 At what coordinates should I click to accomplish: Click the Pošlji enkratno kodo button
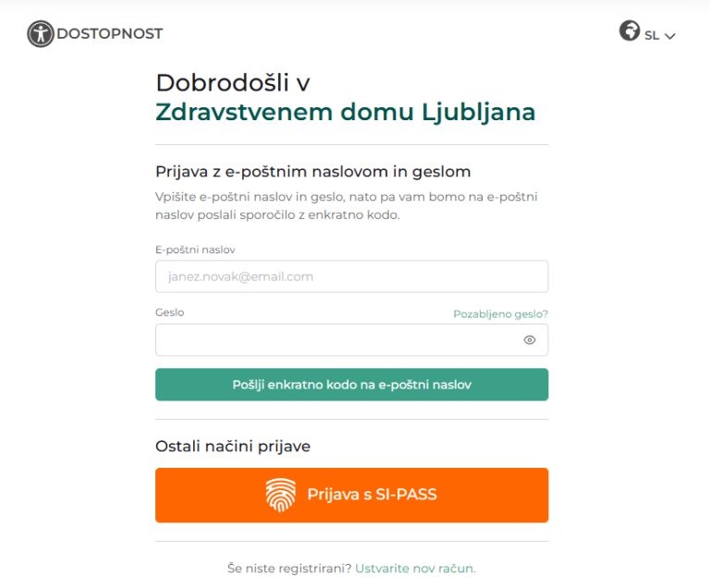(351, 385)
